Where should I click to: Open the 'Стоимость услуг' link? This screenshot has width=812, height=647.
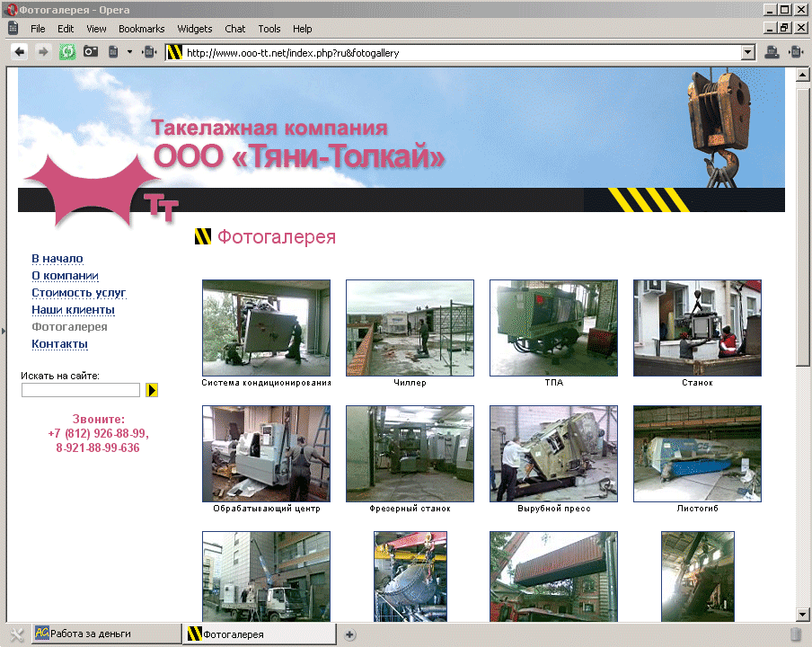[79, 293]
